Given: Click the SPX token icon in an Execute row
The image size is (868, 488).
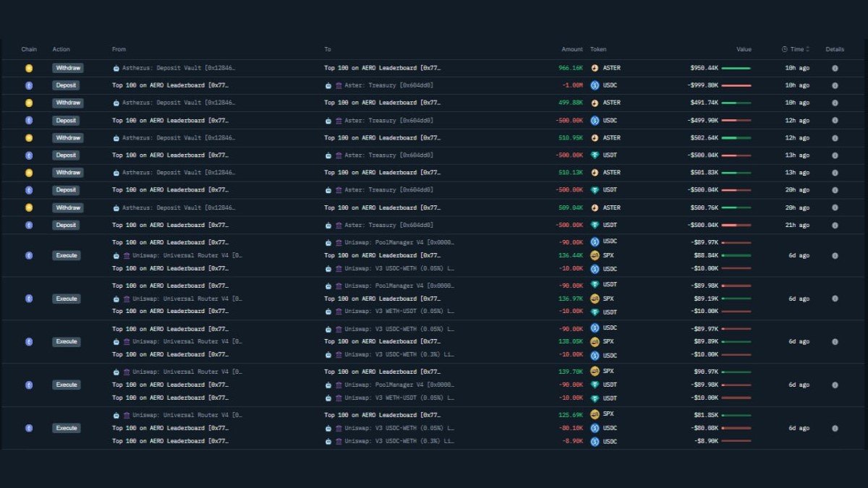Looking at the screenshot, I should point(595,254).
